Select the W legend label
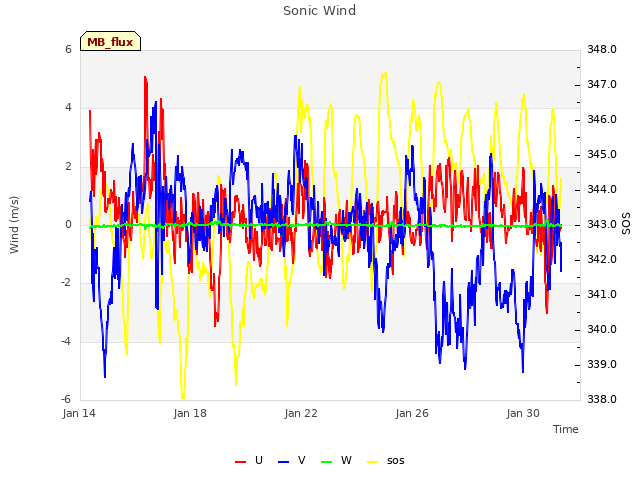Viewport: 640px width, 480px height. [346, 460]
